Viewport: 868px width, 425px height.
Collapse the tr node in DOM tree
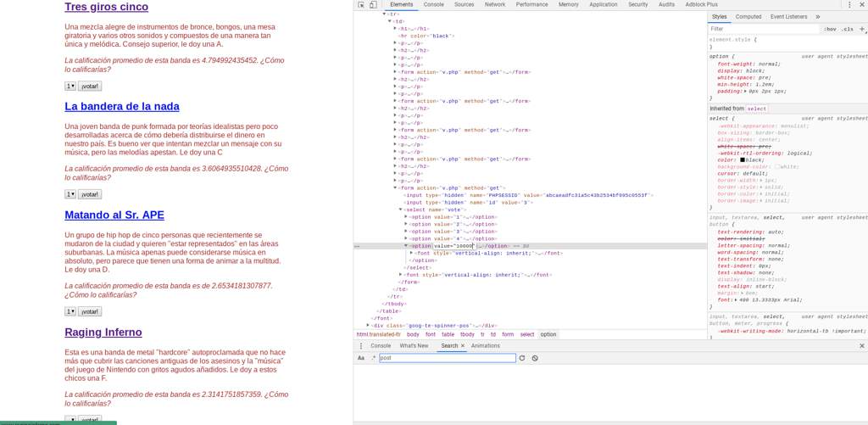pyautogui.click(x=385, y=14)
